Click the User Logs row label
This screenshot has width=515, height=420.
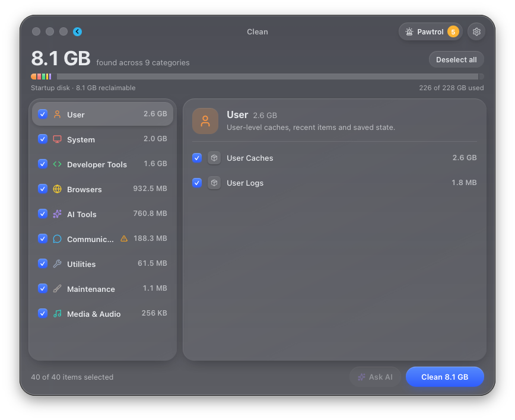tap(245, 183)
